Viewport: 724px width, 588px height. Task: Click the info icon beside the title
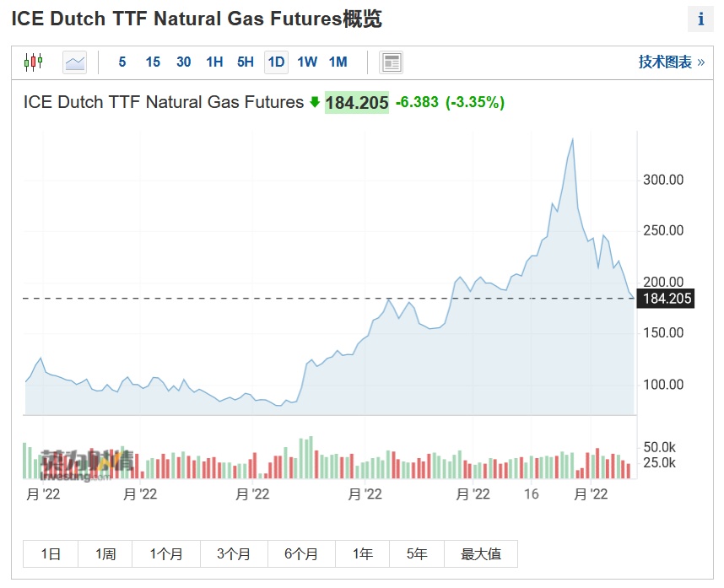(x=700, y=19)
